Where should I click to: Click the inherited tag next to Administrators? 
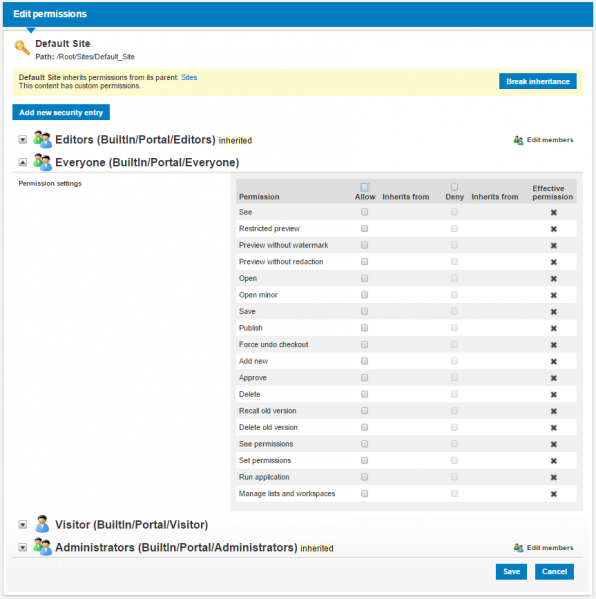[317, 548]
